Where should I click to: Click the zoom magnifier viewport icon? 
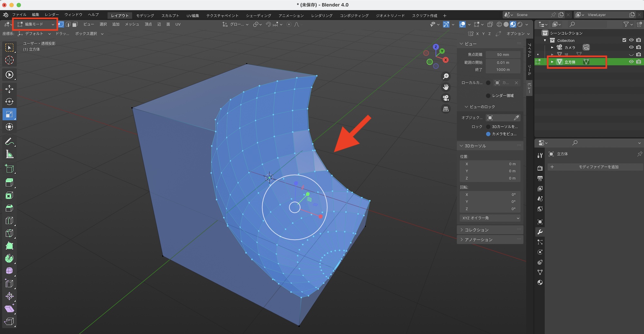(x=446, y=76)
